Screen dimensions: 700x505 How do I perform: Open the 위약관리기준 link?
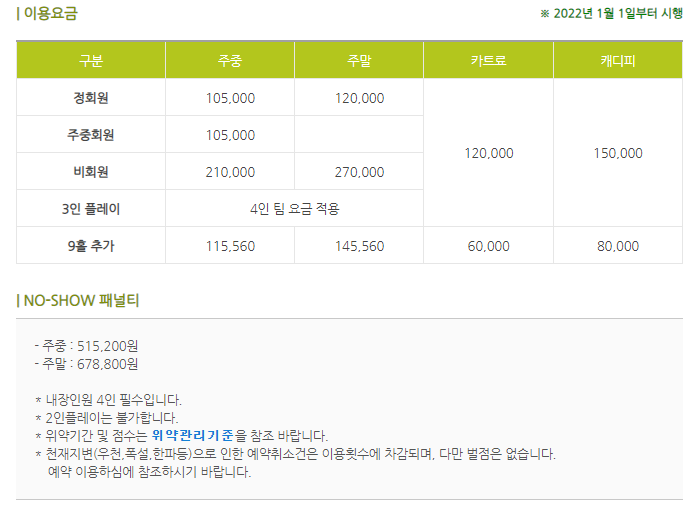193,435
